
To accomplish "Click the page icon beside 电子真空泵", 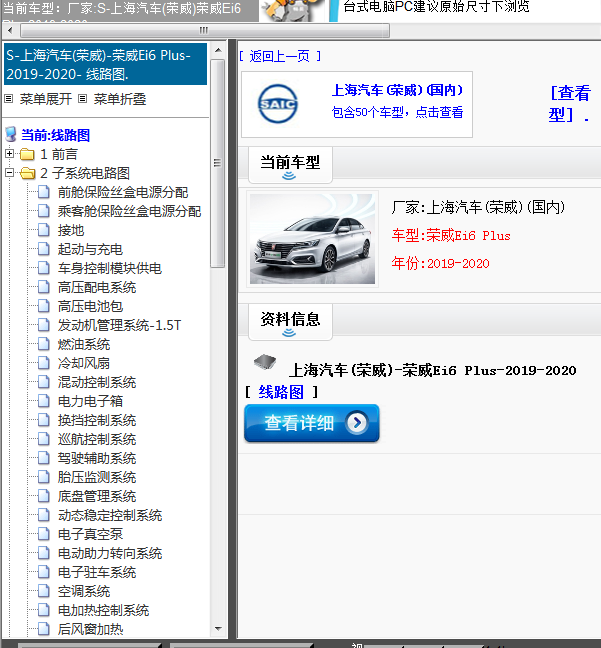I will (x=44, y=534).
